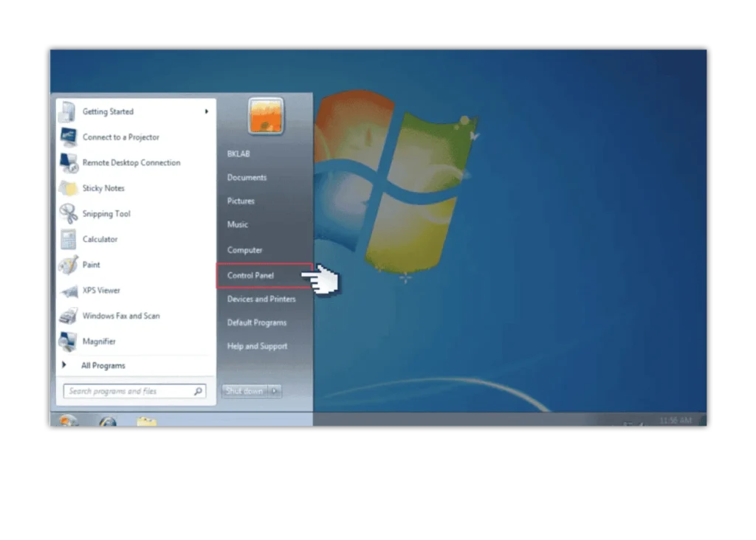756x540 pixels.
Task: Select the Connect to a Projector label
Action: pos(120,137)
